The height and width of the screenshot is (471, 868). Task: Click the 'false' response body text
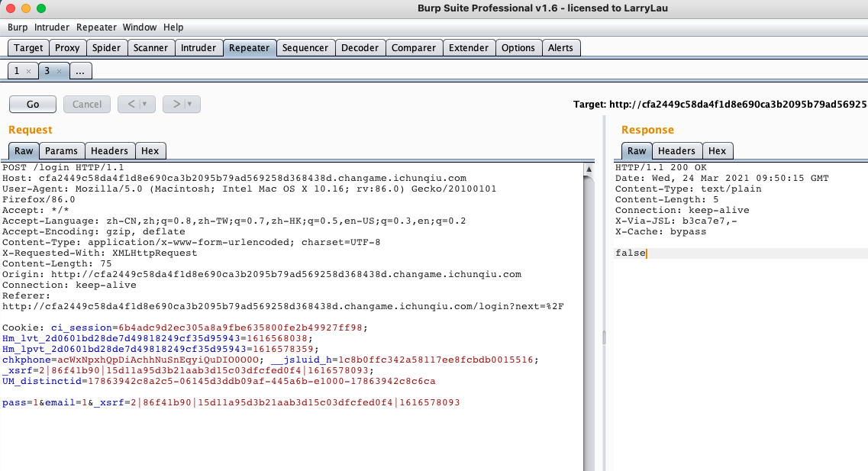[631, 253]
